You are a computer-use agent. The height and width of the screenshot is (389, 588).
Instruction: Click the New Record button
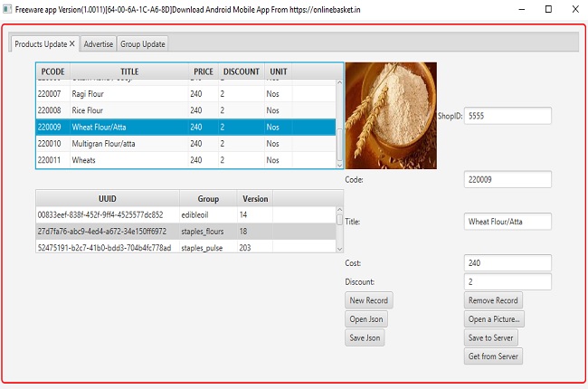pyautogui.click(x=368, y=300)
